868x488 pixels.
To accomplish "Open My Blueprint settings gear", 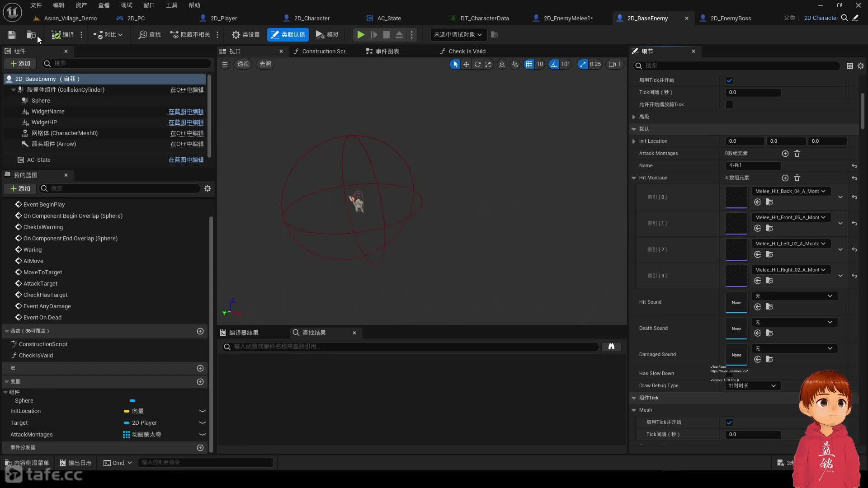I will pos(208,188).
